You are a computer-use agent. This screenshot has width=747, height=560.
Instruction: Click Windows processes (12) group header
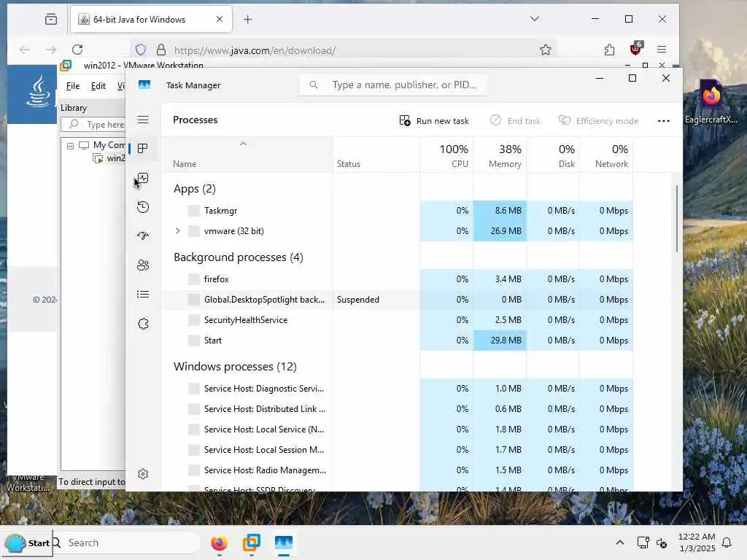pos(235,367)
